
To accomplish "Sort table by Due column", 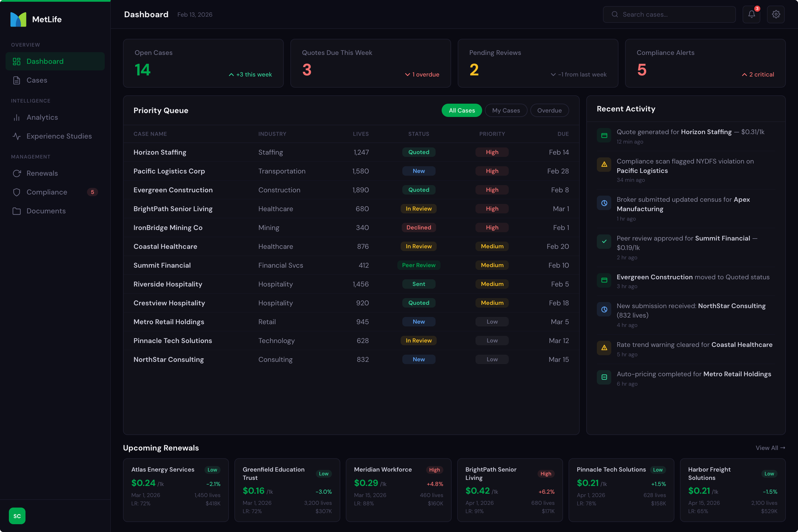I will point(563,134).
